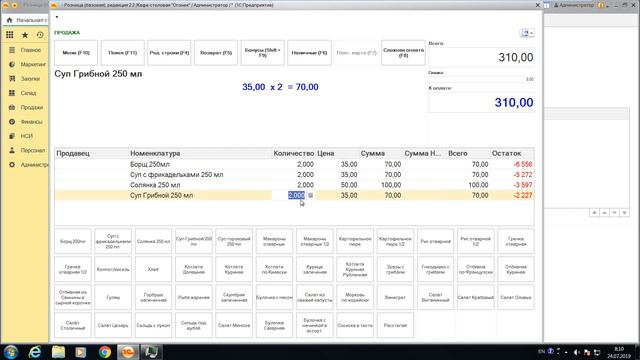Add Картофельное пюре quick item

[355, 242]
